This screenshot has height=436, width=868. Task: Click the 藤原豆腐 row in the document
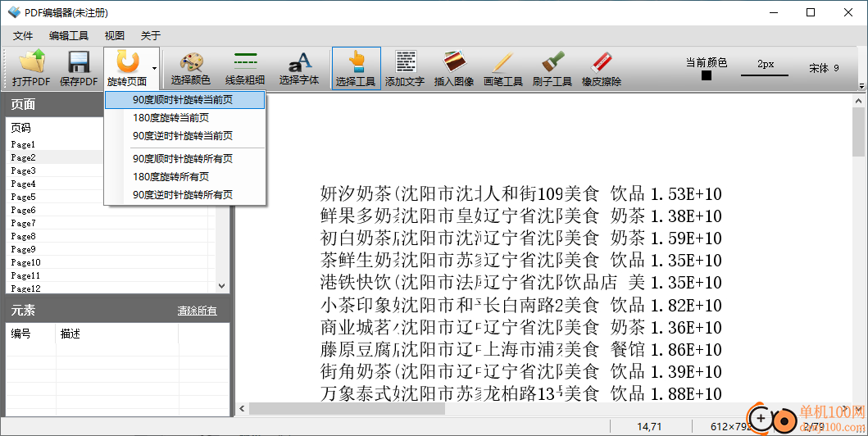click(521, 350)
